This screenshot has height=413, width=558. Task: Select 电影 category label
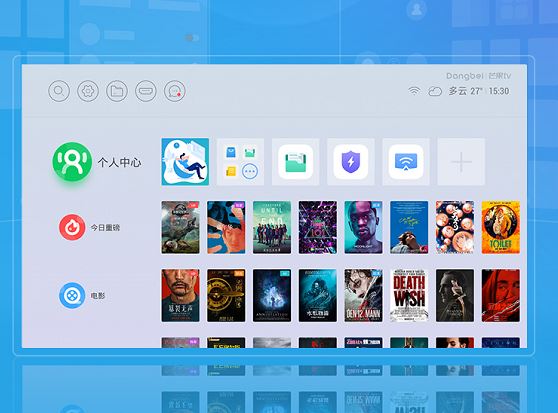[x=98, y=296]
